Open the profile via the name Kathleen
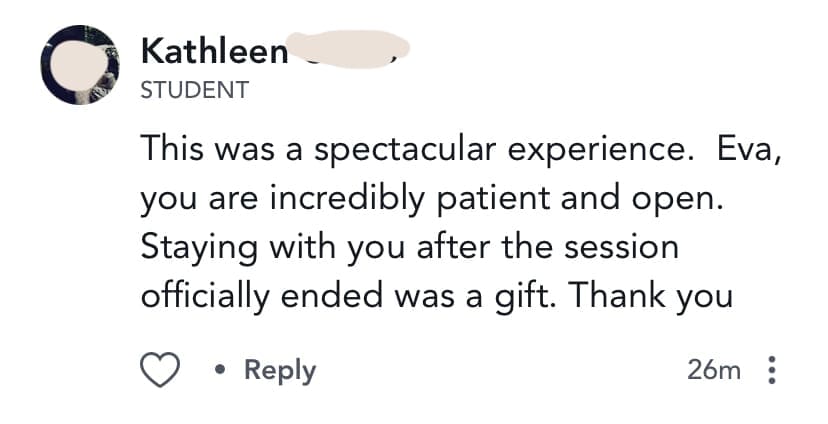Image resolution: width=828 pixels, height=424 pixels. pos(215,50)
